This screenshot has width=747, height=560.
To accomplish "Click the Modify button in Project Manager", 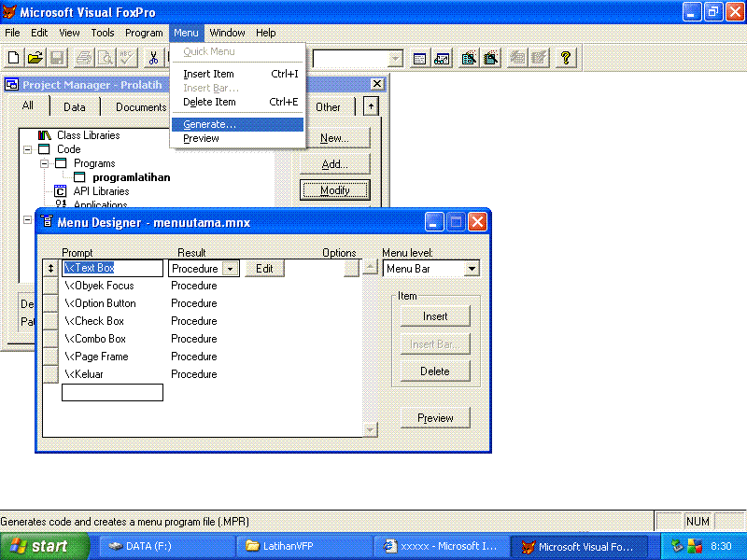I will 334,190.
